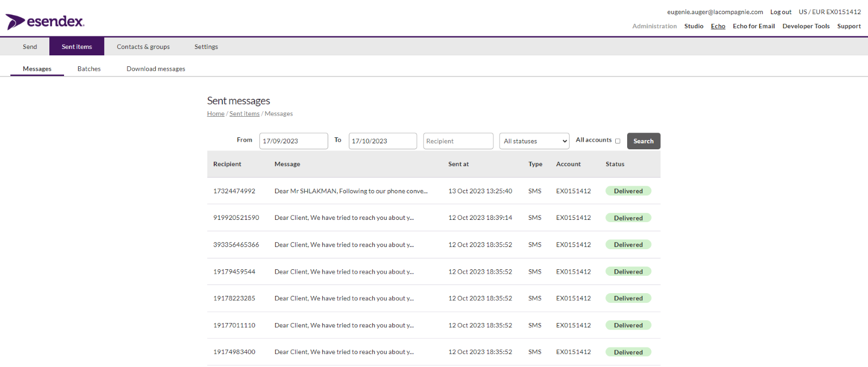
Task: Click Delivered status for 19178223285
Action: pos(628,298)
